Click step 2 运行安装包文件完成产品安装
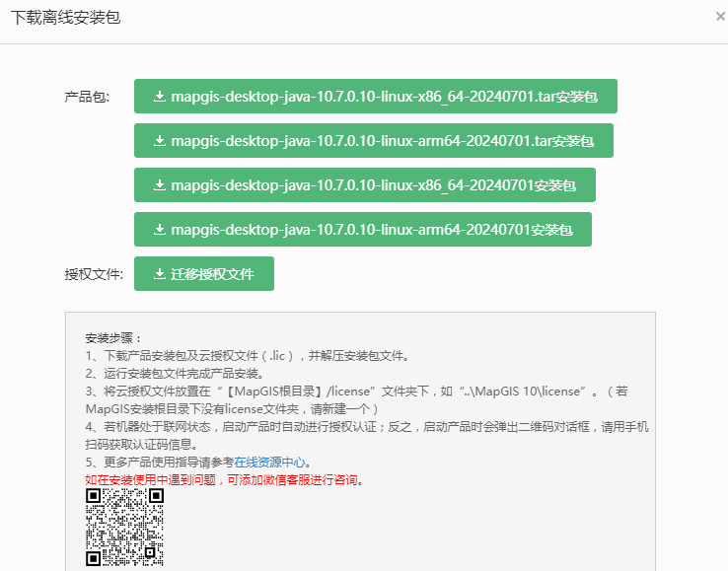This screenshot has width=728, height=571. (x=175, y=373)
